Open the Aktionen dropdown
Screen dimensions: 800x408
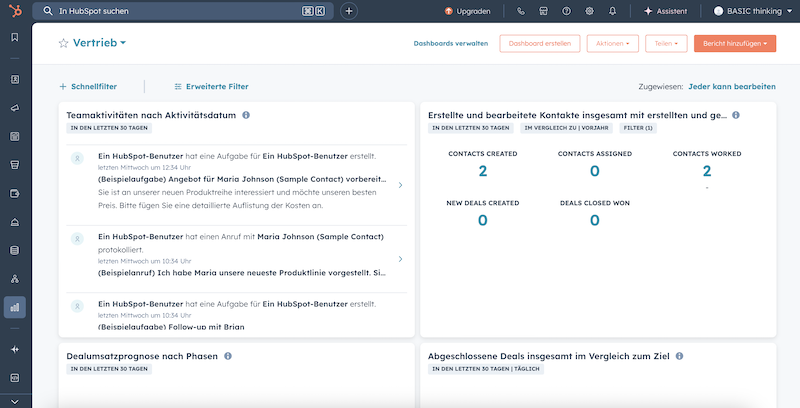tap(612, 44)
